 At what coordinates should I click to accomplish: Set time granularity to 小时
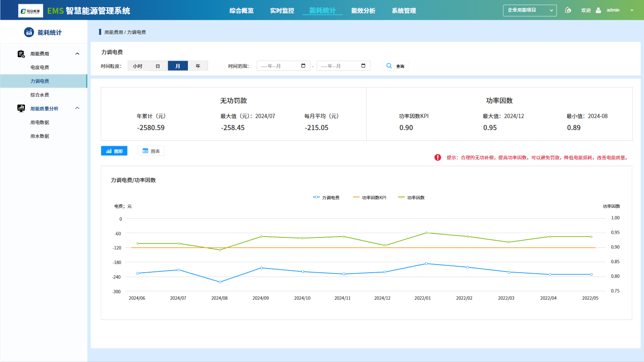138,66
